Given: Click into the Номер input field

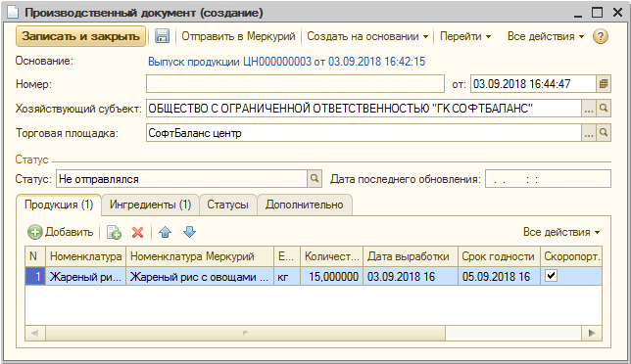Looking at the screenshot, I should [x=295, y=84].
